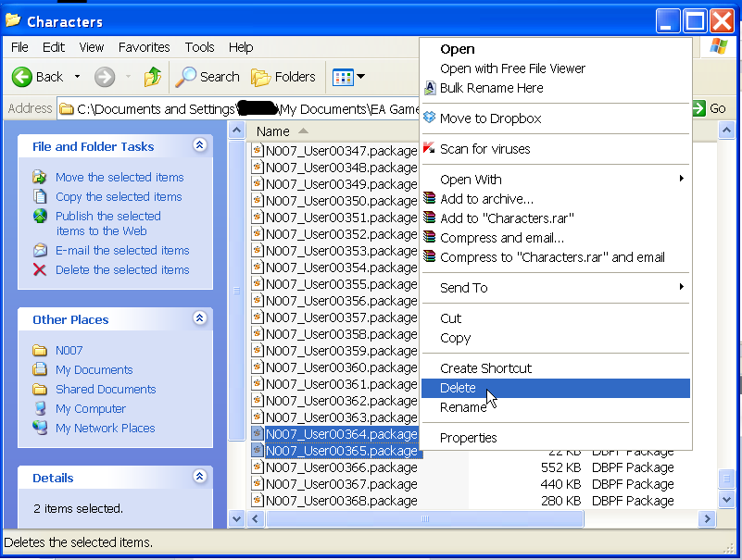Collapse the Other Places panel
This screenshot has height=560, width=742.
pyautogui.click(x=200, y=317)
